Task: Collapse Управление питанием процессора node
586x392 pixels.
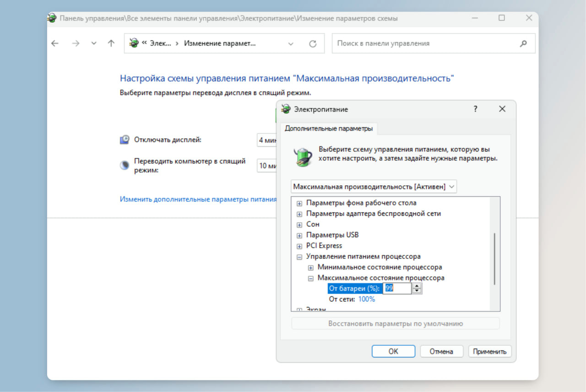Action: (x=299, y=257)
